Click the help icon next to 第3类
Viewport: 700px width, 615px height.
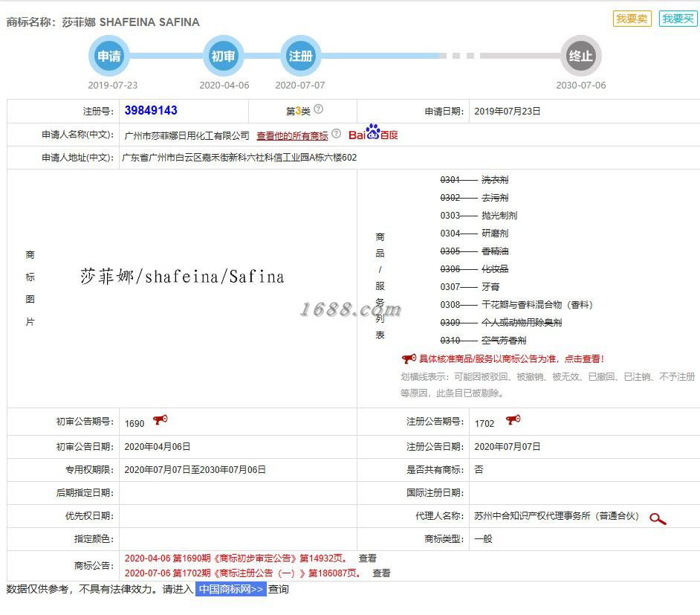[x=318, y=109]
